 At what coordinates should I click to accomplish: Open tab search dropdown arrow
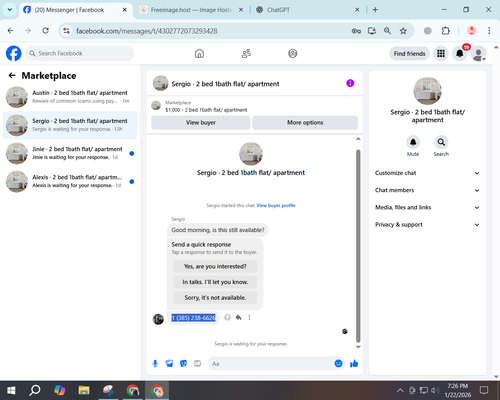pos(10,10)
